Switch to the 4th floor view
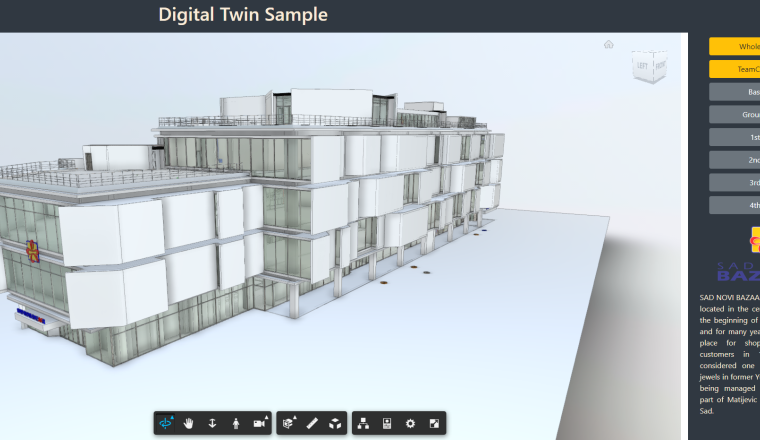 click(734, 205)
